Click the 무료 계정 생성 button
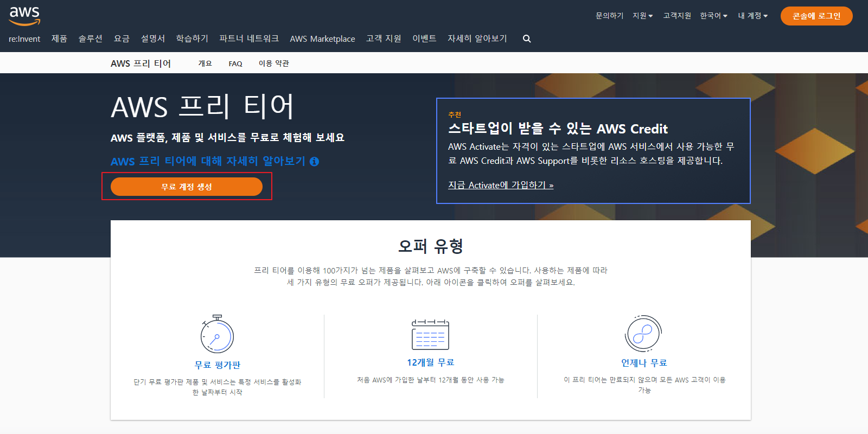Screen dimensions: 868x434 tap(187, 187)
